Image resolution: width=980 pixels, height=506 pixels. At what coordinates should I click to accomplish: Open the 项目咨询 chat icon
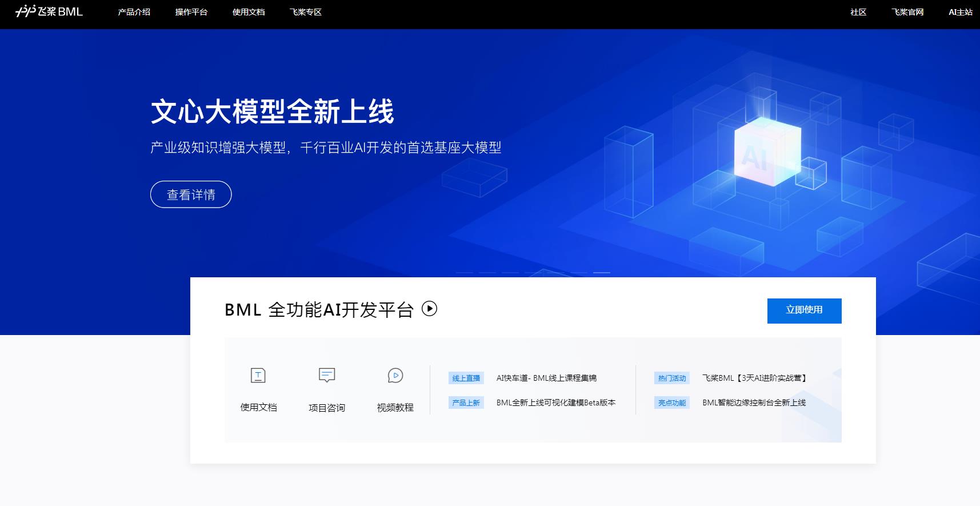pyautogui.click(x=327, y=376)
